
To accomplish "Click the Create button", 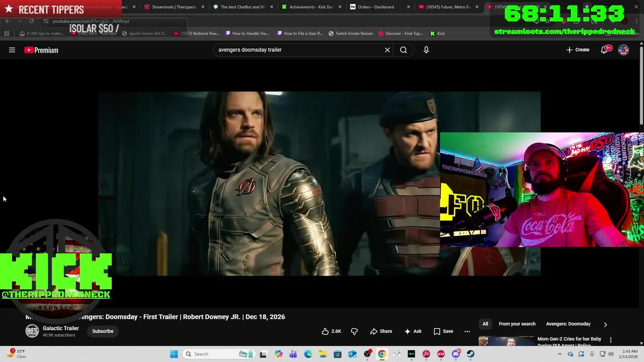I will tap(578, 50).
